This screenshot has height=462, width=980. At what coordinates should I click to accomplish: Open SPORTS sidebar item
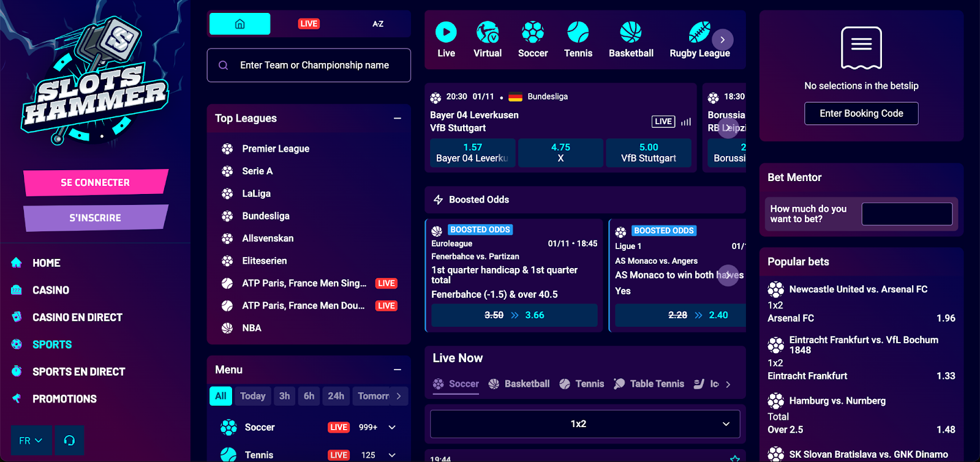[52, 345]
